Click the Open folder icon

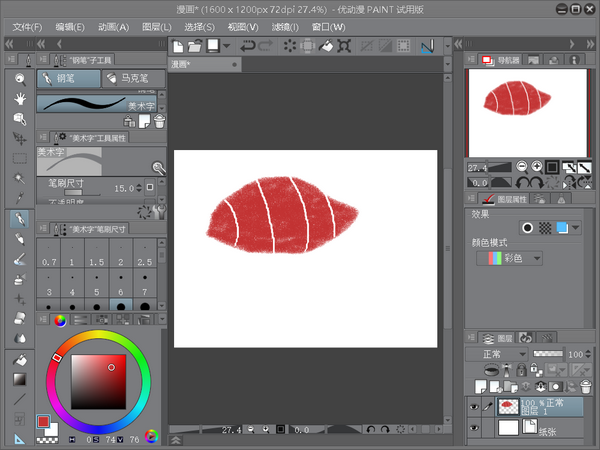coord(195,46)
